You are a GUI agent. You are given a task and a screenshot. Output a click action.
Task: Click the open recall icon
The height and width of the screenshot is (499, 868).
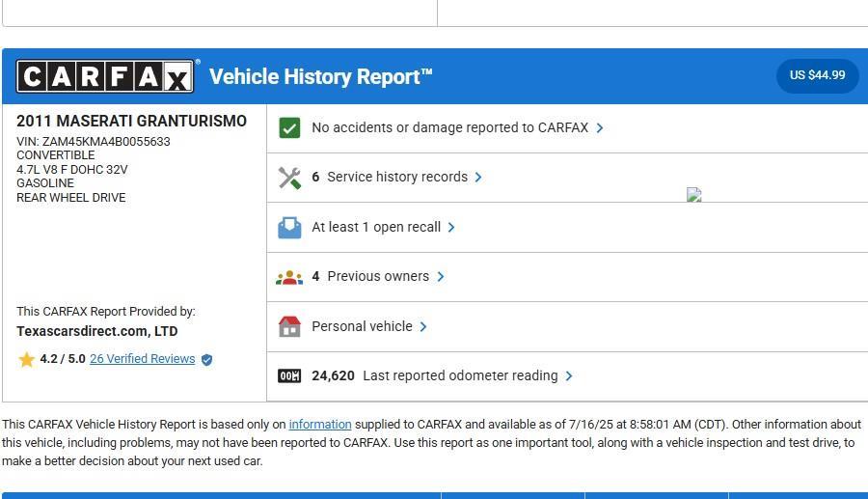coord(289,228)
